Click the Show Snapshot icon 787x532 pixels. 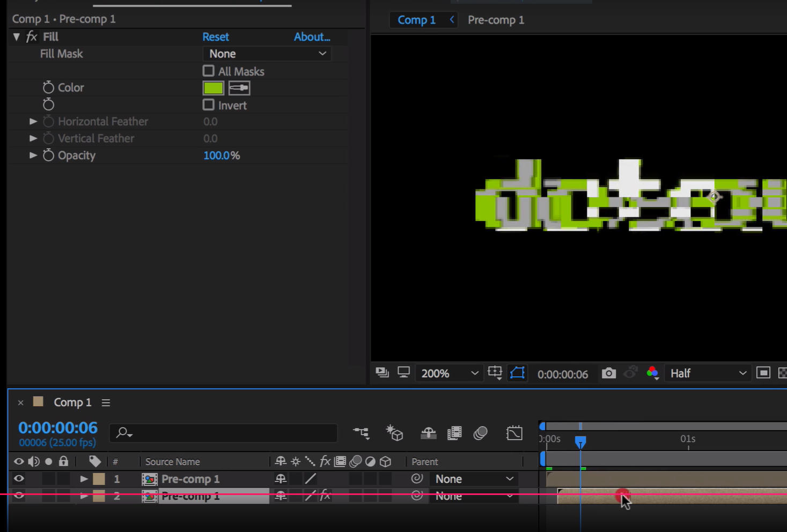click(630, 373)
